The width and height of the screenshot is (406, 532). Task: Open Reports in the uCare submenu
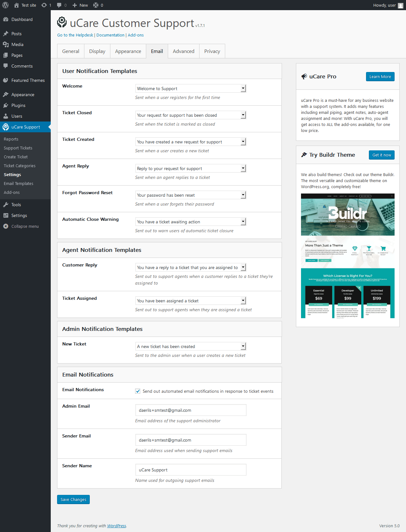11,139
